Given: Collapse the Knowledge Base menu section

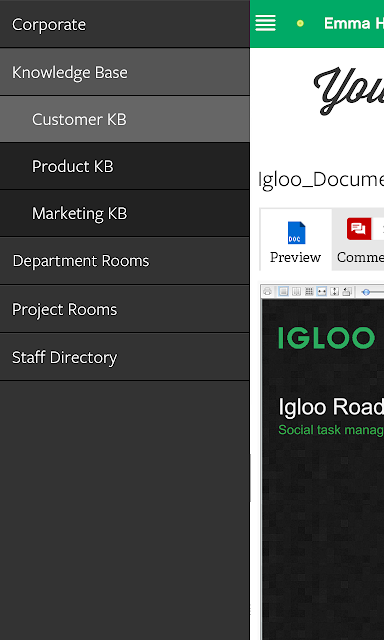Looking at the screenshot, I should click(x=124, y=72).
